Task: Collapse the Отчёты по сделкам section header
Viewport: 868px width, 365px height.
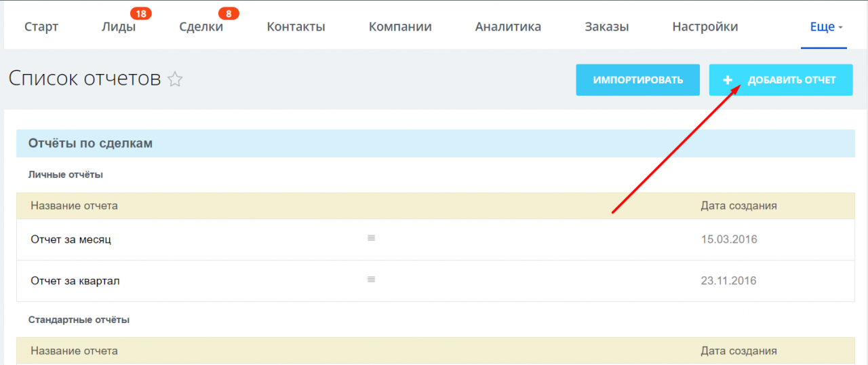Action: point(90,144)
